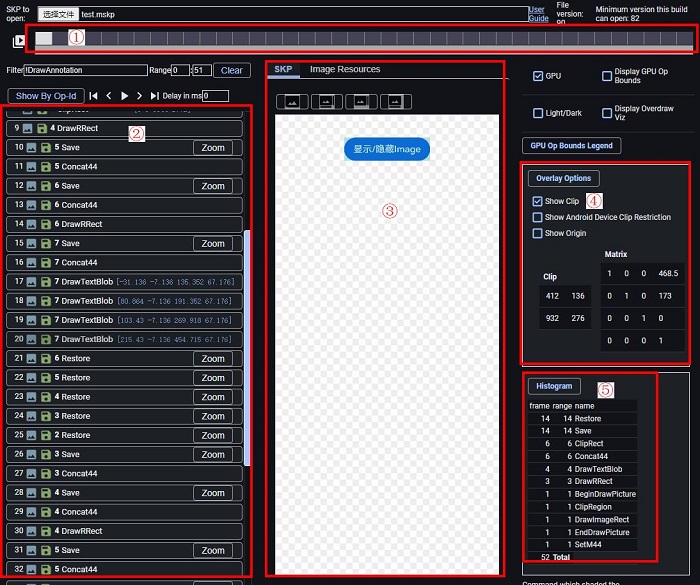Disable the GPU checkbox
Screen dimensions: 700x585
coord(538,76)
